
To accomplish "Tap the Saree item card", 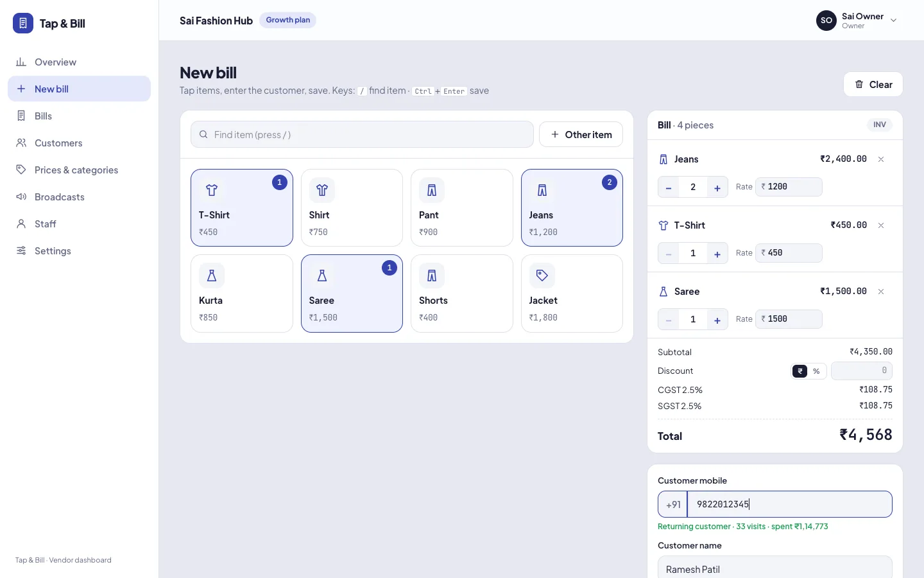I will (x=352, y=293).
